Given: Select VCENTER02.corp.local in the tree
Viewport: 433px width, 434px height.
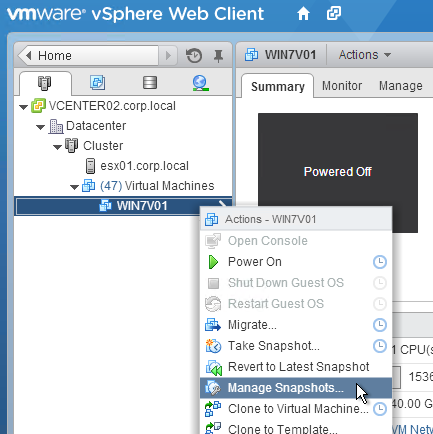Looking at the screenshot, I should (112, 106).
